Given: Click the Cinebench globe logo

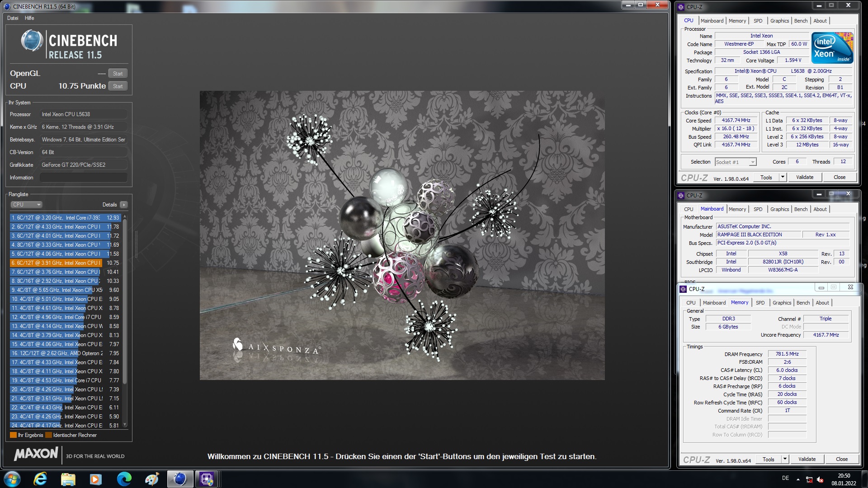Looking at the screenshot, I should coord(32,41).
